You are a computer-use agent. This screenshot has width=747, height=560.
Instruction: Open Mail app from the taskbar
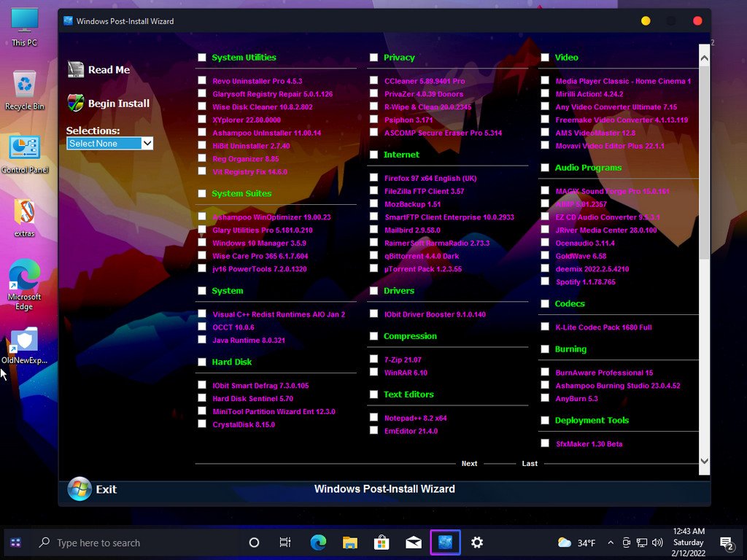point(413,542)
